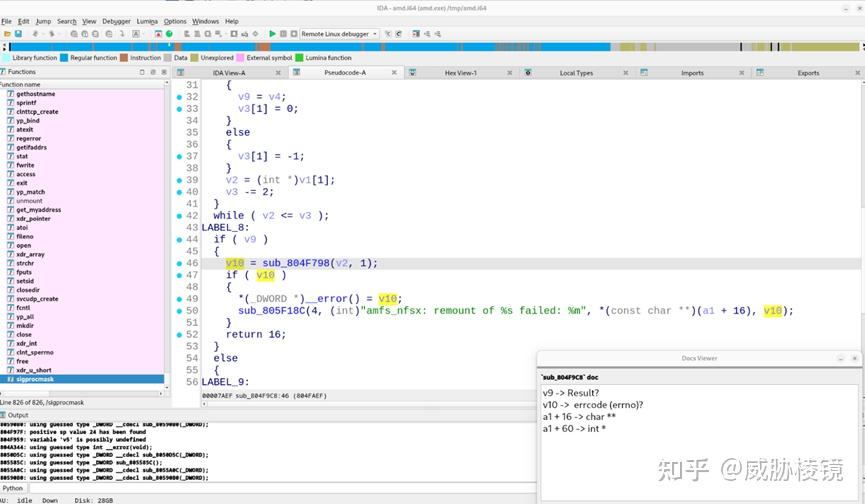Screen dimensions: 865x504
Task: Toggle breakpoint dot on line 49
Action: click(179, 299)
